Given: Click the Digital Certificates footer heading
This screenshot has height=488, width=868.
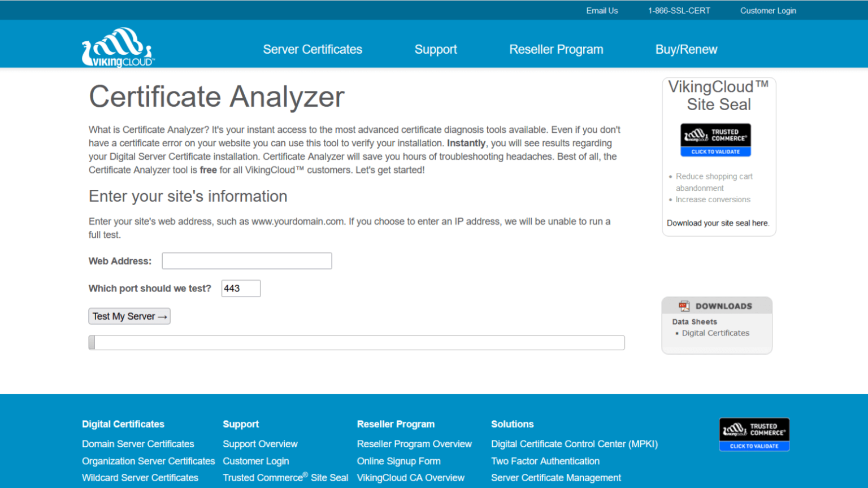Looking at the screenshot, I should pyautogui.click(x=123, y=424).
